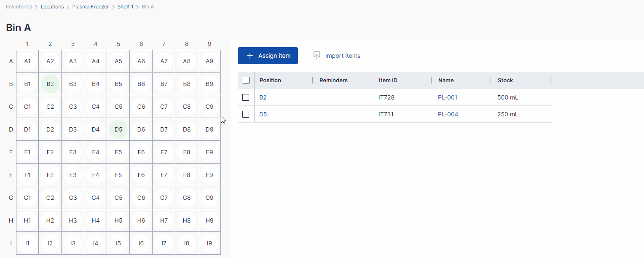Screen dimensions: 644x258
Task: Check the box for row B2
Action: coord(246,97)
